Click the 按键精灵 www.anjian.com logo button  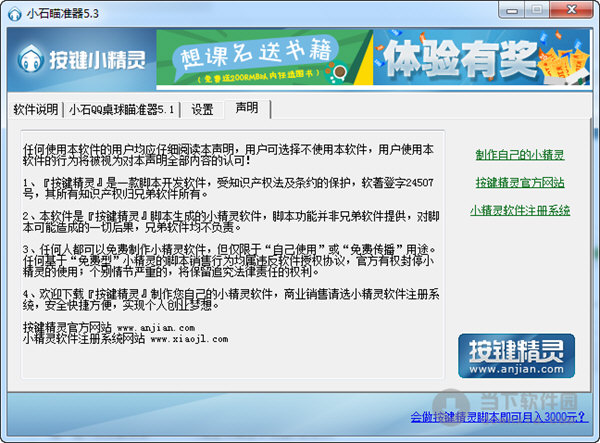(516, 356)
